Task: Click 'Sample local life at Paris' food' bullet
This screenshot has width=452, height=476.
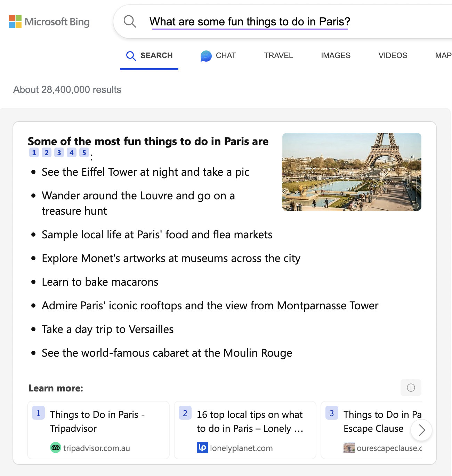Action: coord(157,235)
